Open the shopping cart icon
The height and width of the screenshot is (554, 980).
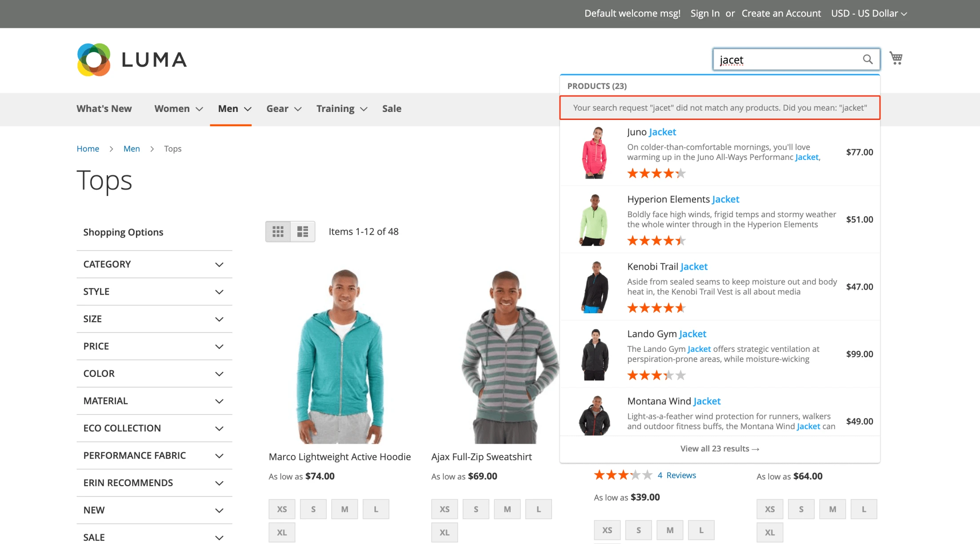896,58
